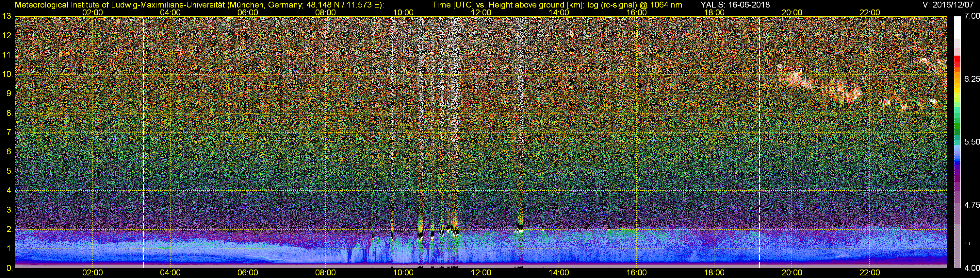
Task: Click the '9.' height axis label
Action: (9, 94)
